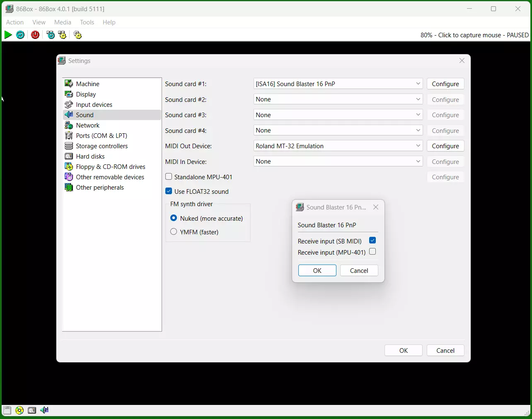Open the Media menu
532x419 pixels.
pyautogui.click(x=63, y=22)
